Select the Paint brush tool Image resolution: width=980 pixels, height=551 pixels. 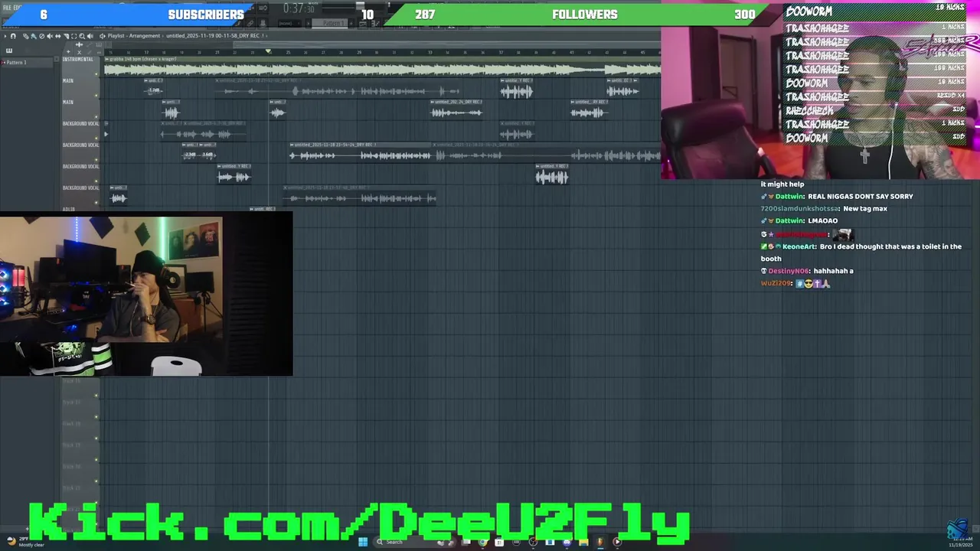(x=34, y=36)
